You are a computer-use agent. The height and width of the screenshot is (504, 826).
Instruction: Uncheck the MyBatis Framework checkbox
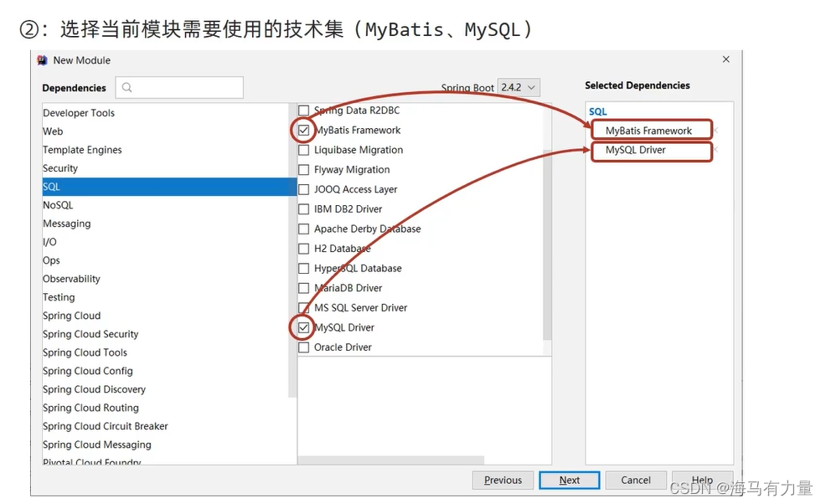click(304, 130)
